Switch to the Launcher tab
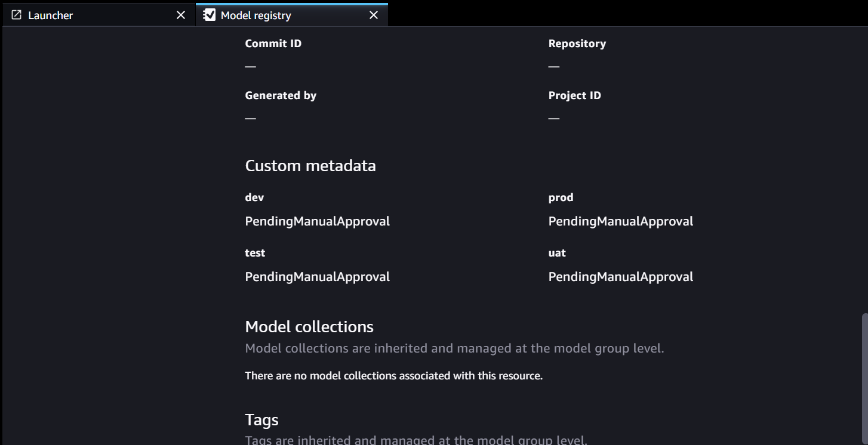Screen dimensions: 868x445 coord(51,15)
